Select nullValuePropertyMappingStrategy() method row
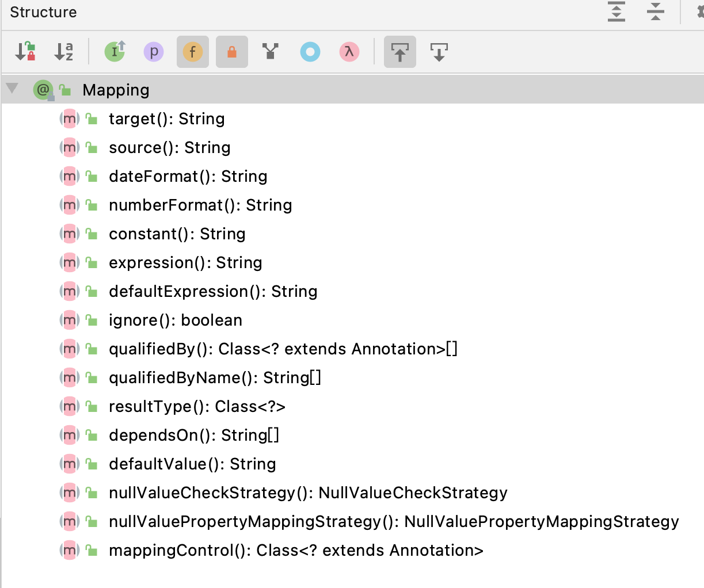The height and width of the screenshot is (588, 704). [352, 522]
